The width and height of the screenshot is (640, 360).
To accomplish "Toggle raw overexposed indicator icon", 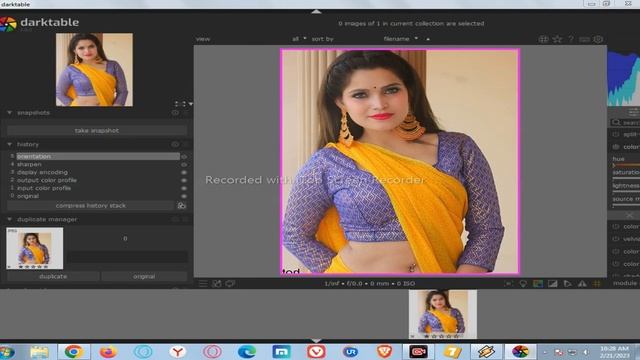I will [538, 284].
